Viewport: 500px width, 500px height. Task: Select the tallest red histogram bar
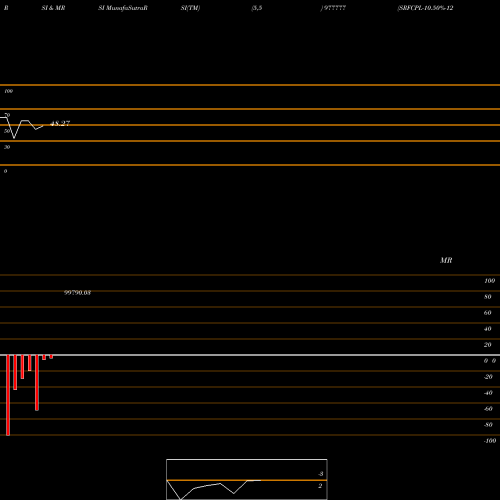point(8,395)
